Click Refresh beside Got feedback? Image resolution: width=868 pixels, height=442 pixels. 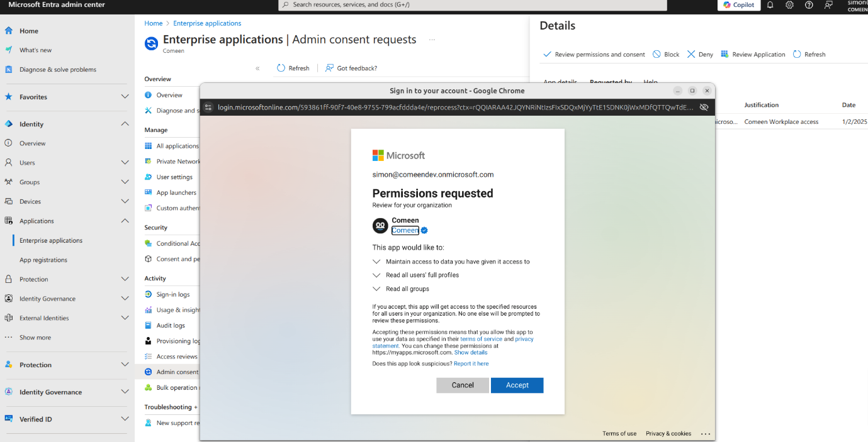click(293, 68)
